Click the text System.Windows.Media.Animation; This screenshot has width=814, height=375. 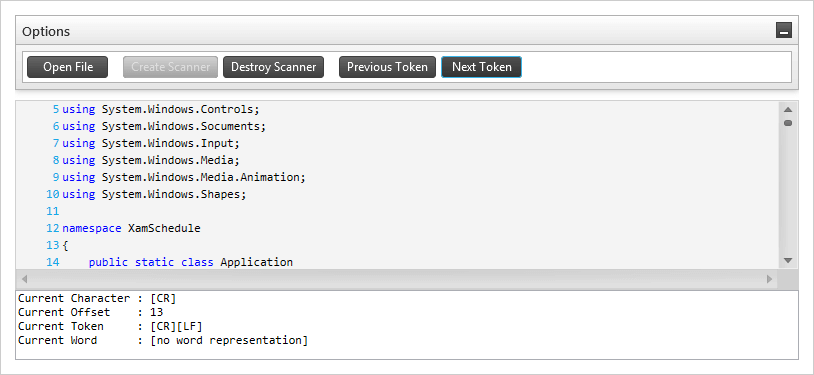(x=204, y=177)
